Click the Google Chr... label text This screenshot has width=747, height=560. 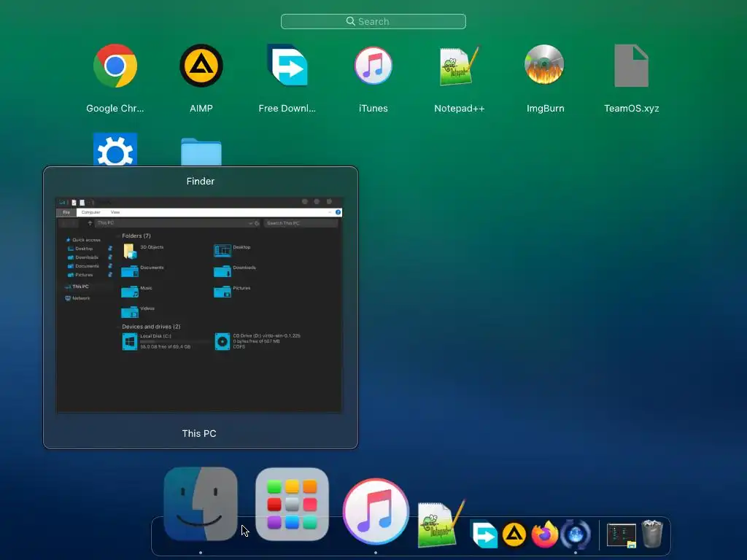tap(115, 108)
